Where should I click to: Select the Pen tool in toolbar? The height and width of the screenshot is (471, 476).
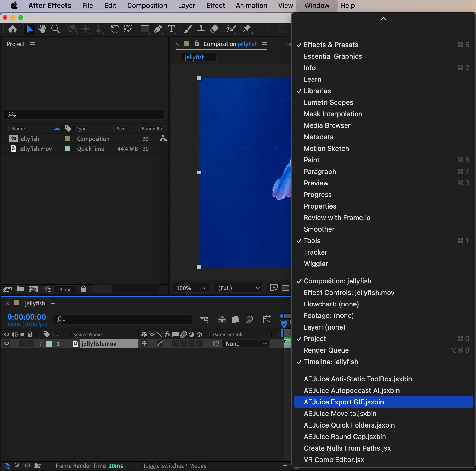tap(158, 29)
